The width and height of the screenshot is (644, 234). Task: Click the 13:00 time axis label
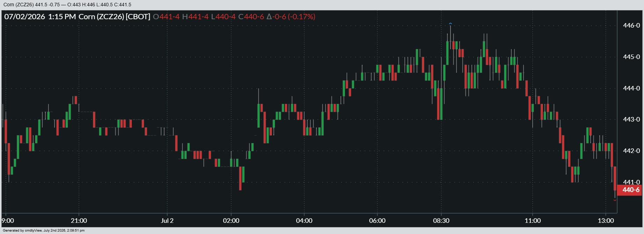606,221
